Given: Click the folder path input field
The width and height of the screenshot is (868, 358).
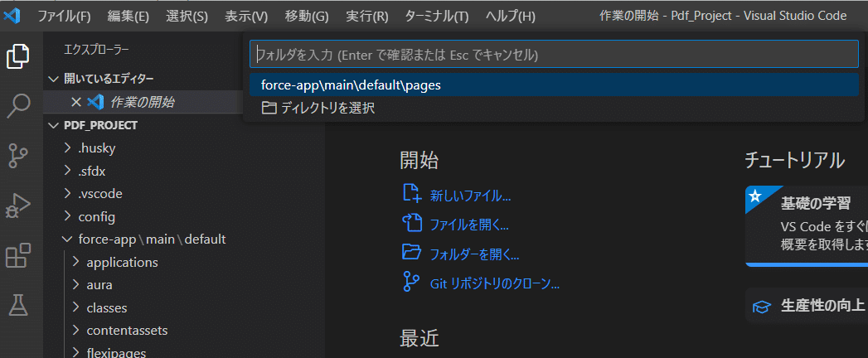Looking at the screenshot, I should coord(554,54).
